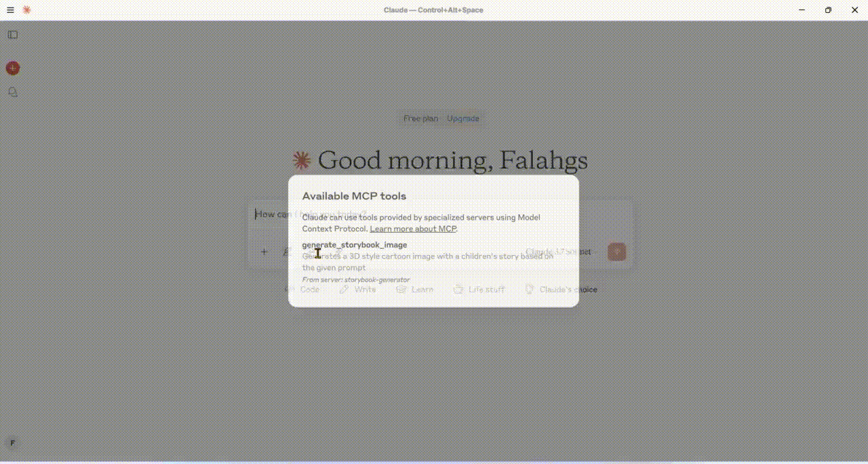
Task: Click the generate_storybook_image tool entry
Action: [354, 245]
